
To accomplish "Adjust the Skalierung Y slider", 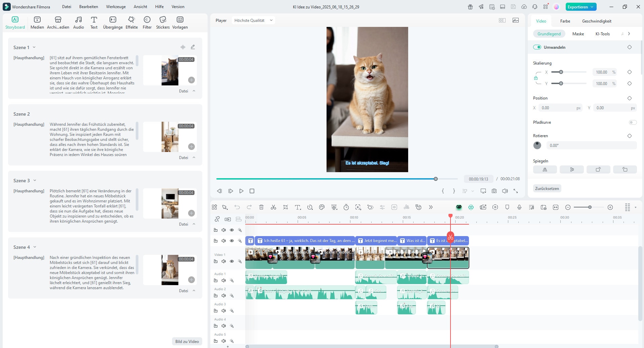I will [x=561, y=83].
